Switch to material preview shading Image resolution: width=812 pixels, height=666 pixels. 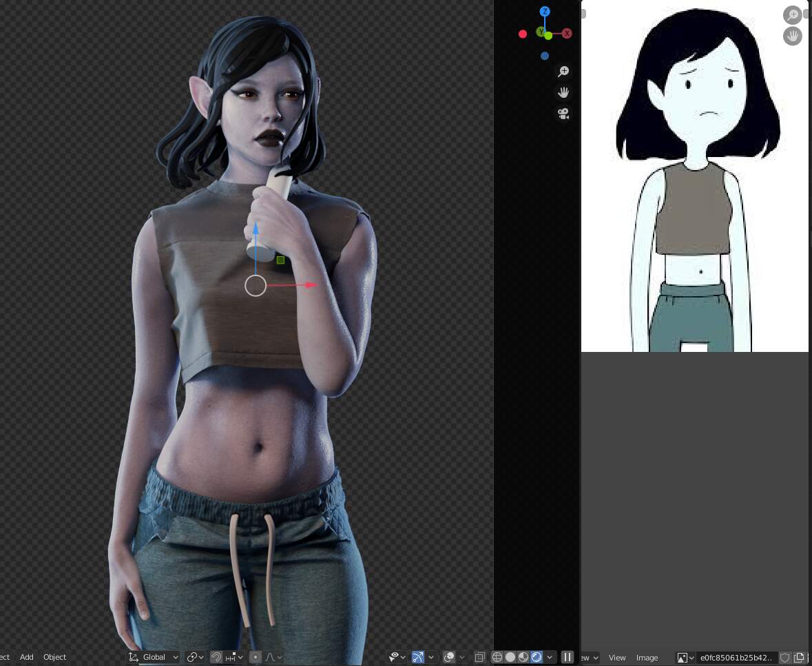click(x=523, y=657)
